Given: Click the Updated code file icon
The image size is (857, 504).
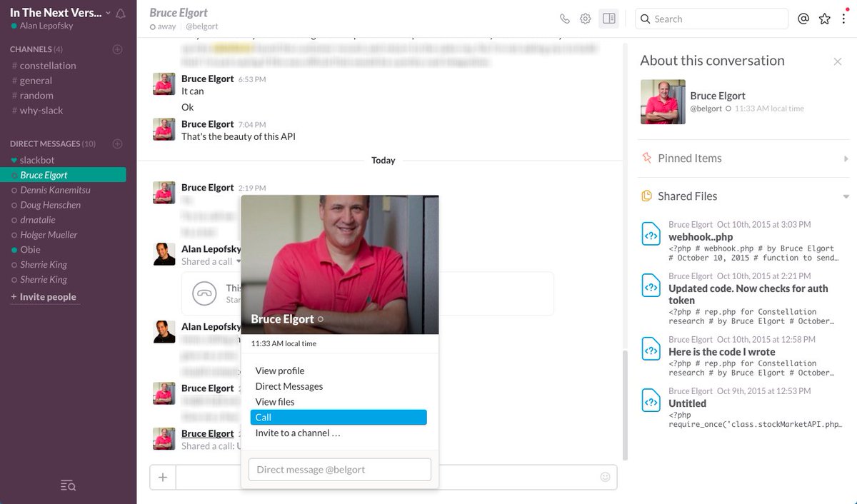Looking at the screenshot, I should click(651, 285).
